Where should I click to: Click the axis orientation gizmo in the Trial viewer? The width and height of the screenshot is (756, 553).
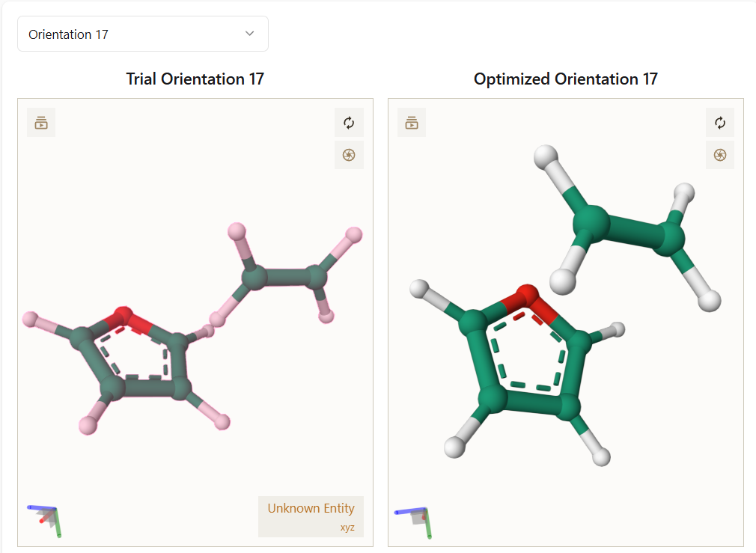tap(46, 519)
